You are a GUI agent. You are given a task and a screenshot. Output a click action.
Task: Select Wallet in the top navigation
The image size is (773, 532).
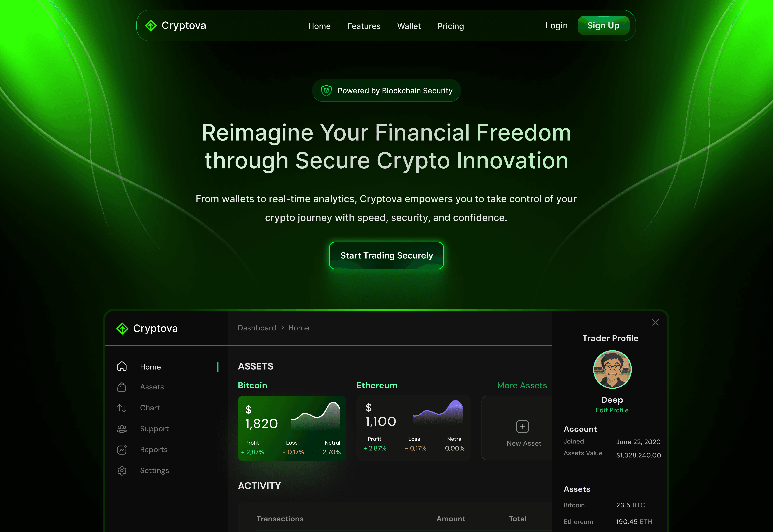pyautogui.click(x=409, y=26)
